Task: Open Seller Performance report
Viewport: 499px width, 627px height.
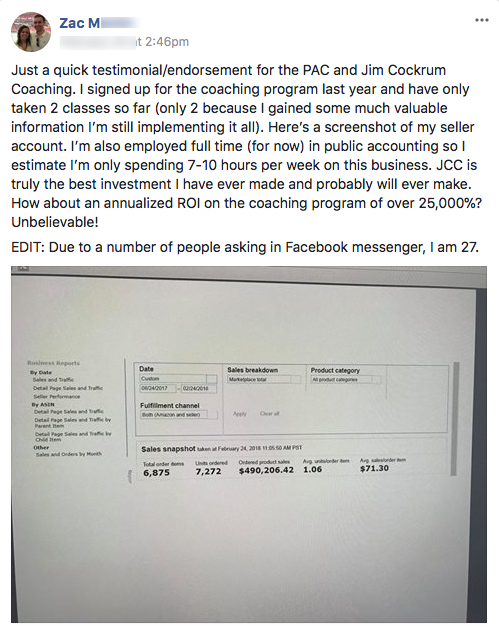Action: click(x=56, y=396)
